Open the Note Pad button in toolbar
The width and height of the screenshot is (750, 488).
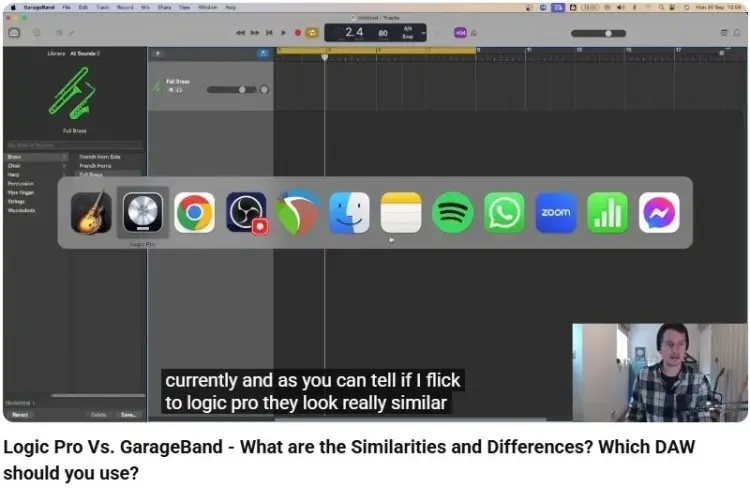click(724, 33)
